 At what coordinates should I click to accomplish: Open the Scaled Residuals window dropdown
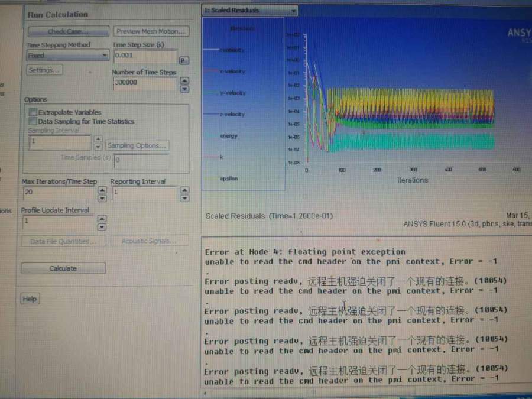coord(249,10)
